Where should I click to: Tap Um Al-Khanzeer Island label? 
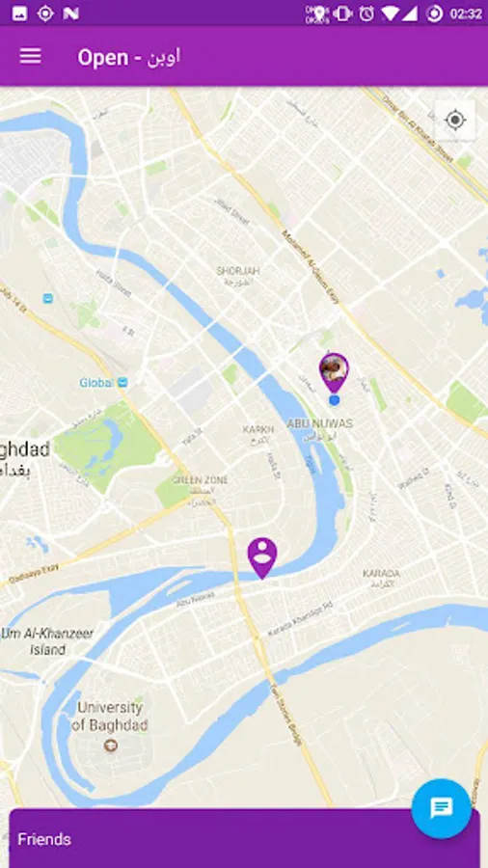tap(47, 641)
